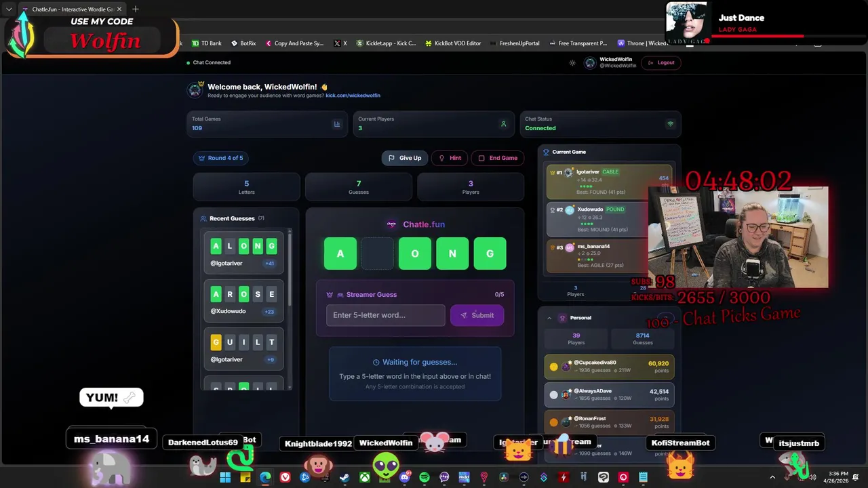
Task: Click the Chatle.fun logo above tiles
Action: tap(391, 224)
